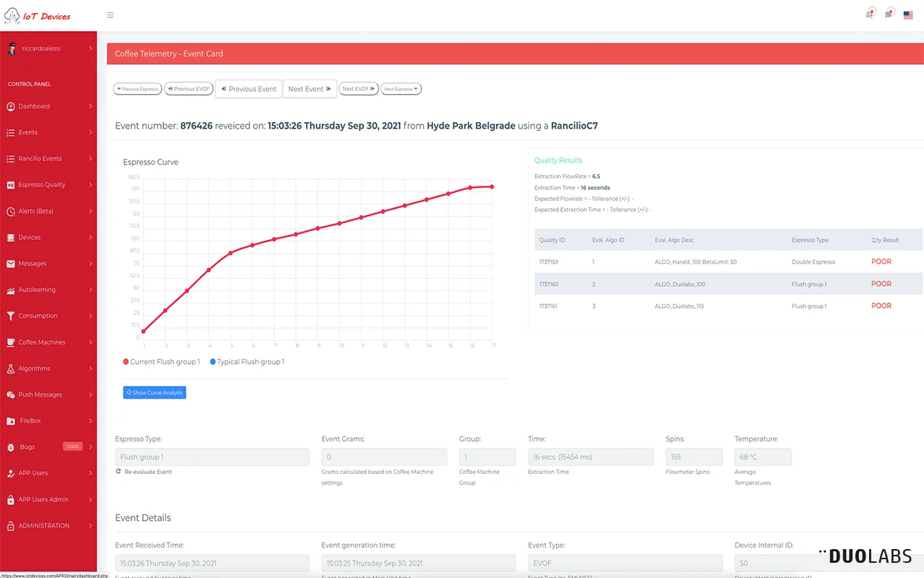The height and width of the screenshot is (578, 924).
Task: Click the Messages envelope icon
Action: (11, 264)
